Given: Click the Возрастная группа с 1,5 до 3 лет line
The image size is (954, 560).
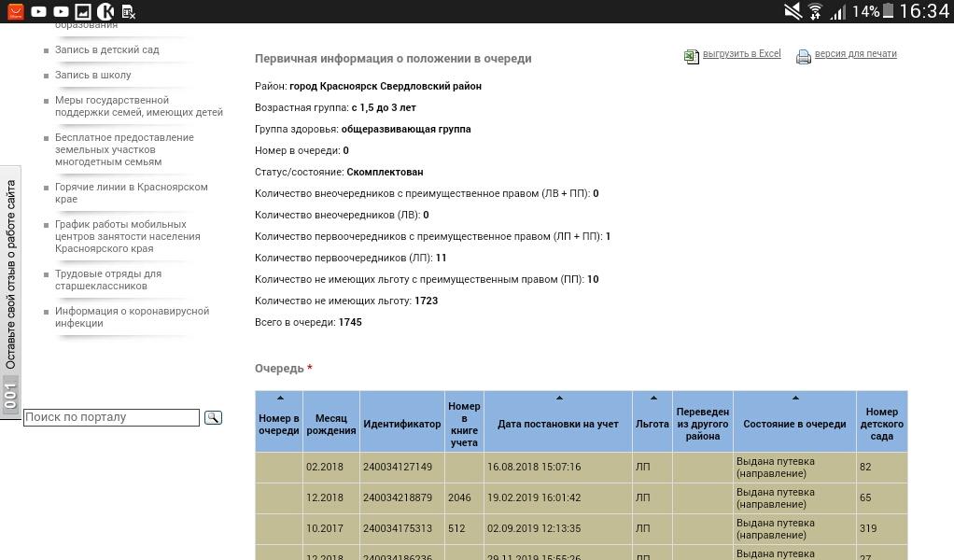Looking at the screenshot, I should pyautogui.click(x=335, y=107).
